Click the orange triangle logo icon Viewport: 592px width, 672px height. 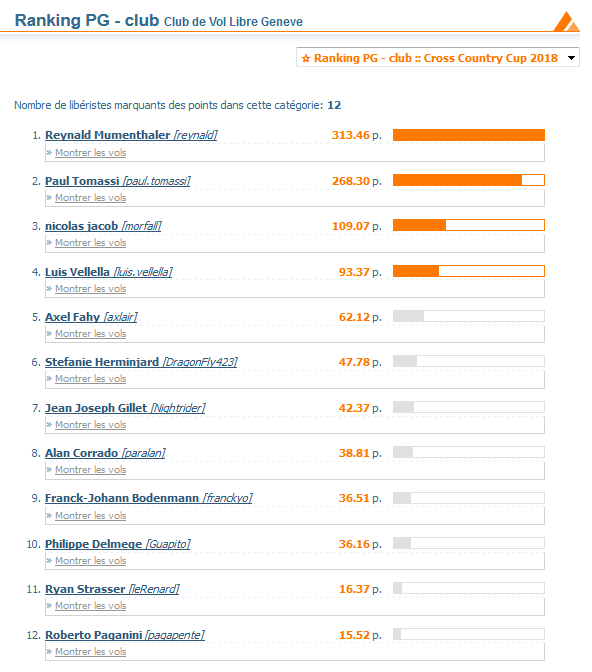[x=566, y=21]
